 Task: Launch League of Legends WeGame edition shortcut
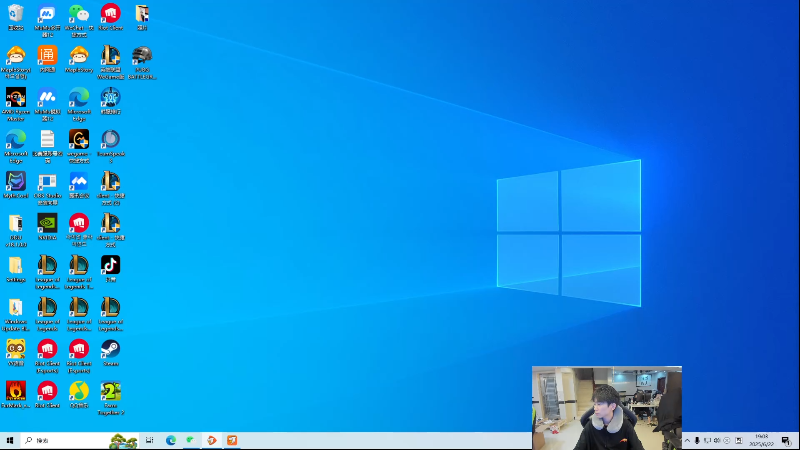[x=110, y=62]
